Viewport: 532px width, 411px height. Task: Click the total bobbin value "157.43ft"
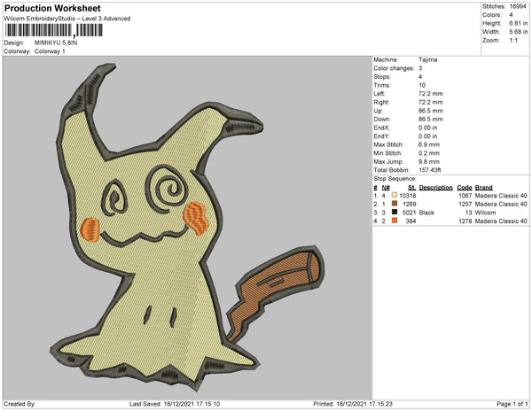tap(429, 170)
